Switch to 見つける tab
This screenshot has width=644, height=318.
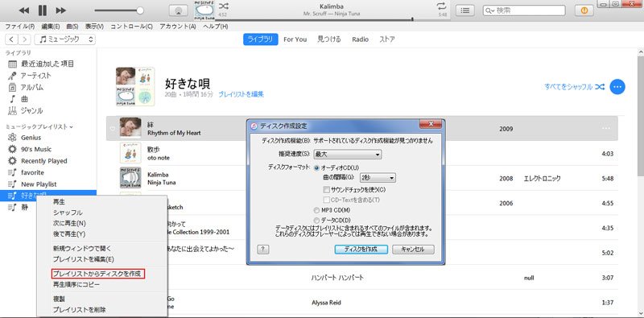tap(329, 39)
